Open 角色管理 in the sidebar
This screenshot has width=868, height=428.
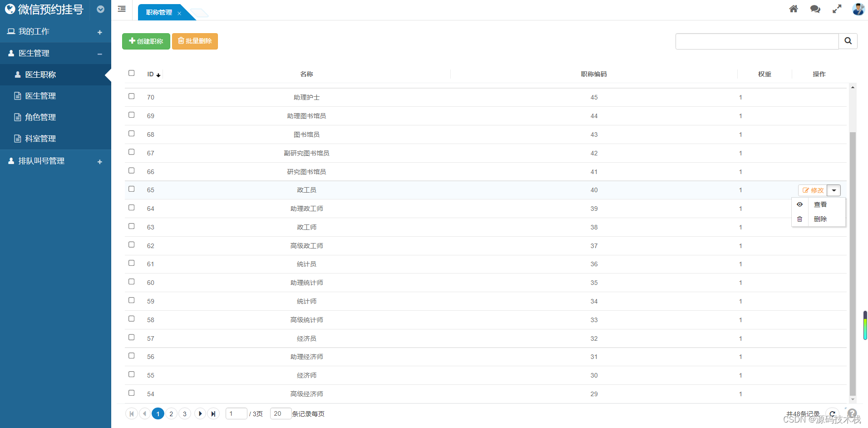55,117
